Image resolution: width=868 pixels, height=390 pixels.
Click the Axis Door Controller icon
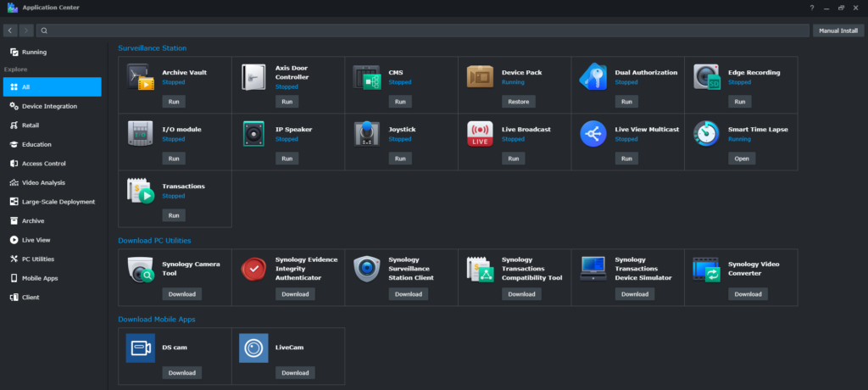coord(253,77)
